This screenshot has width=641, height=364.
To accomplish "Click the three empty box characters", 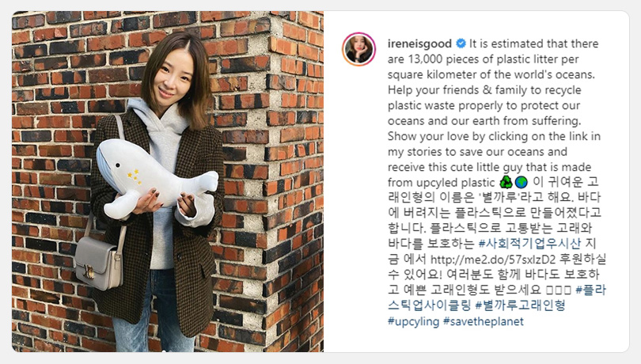I will point(558,290).
